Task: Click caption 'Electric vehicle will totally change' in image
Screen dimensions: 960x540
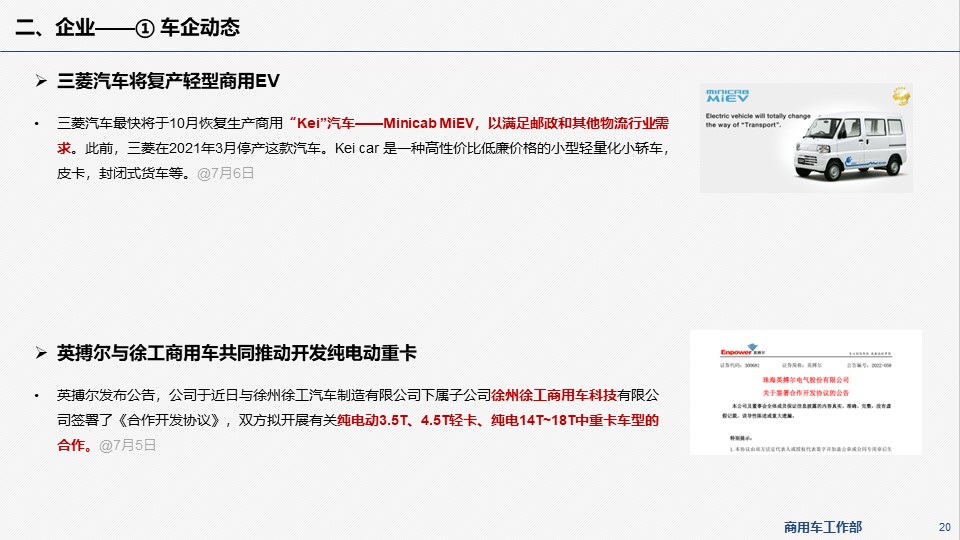Action: point(758,116)
